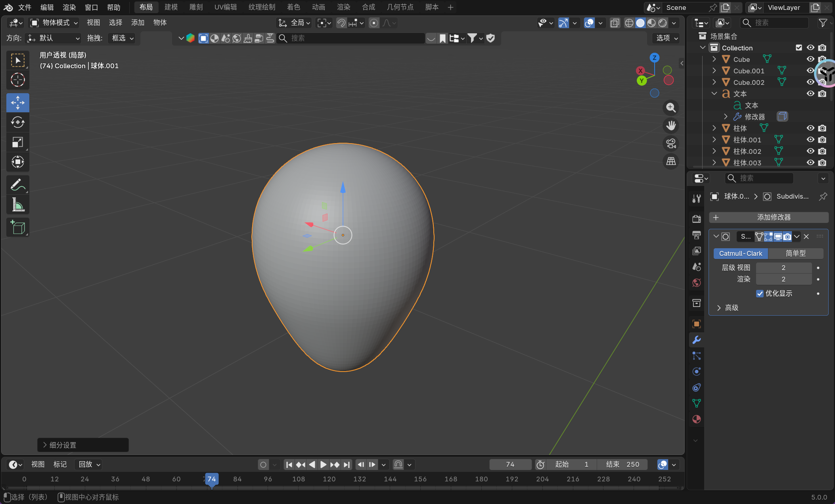Switch to the 雕刻 workspace tab
Screen dimensions: 835x504
pos(196,7)
